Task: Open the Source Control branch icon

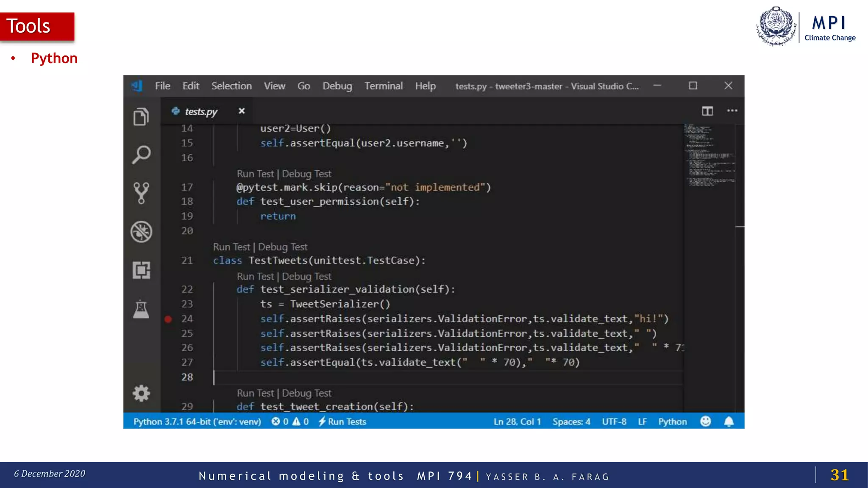Action: (x=141, y=193)
